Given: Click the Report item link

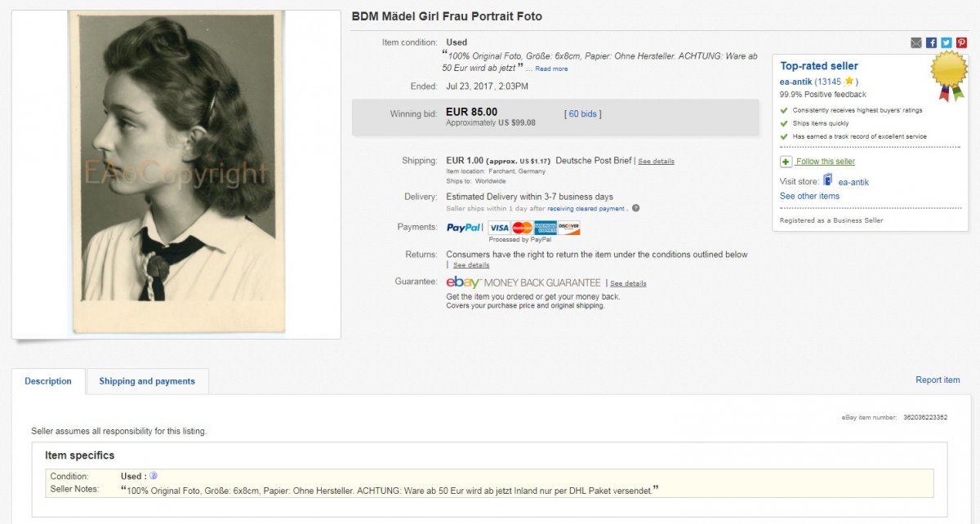Looking at the screenshot, I should (938, 380).
